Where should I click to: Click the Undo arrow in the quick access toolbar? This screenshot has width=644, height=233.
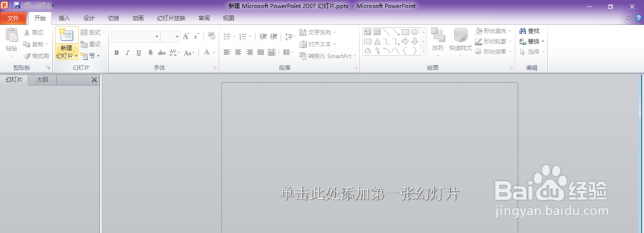[x=27, y=5]
